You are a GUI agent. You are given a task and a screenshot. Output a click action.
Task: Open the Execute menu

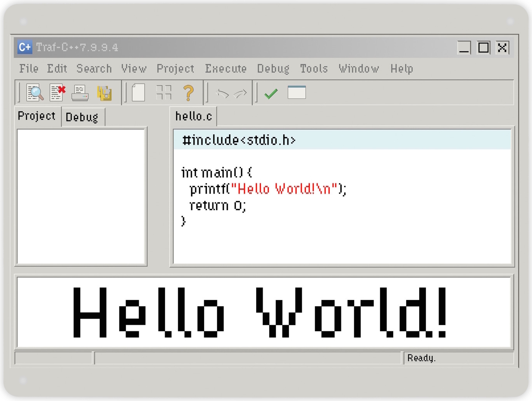226,69
